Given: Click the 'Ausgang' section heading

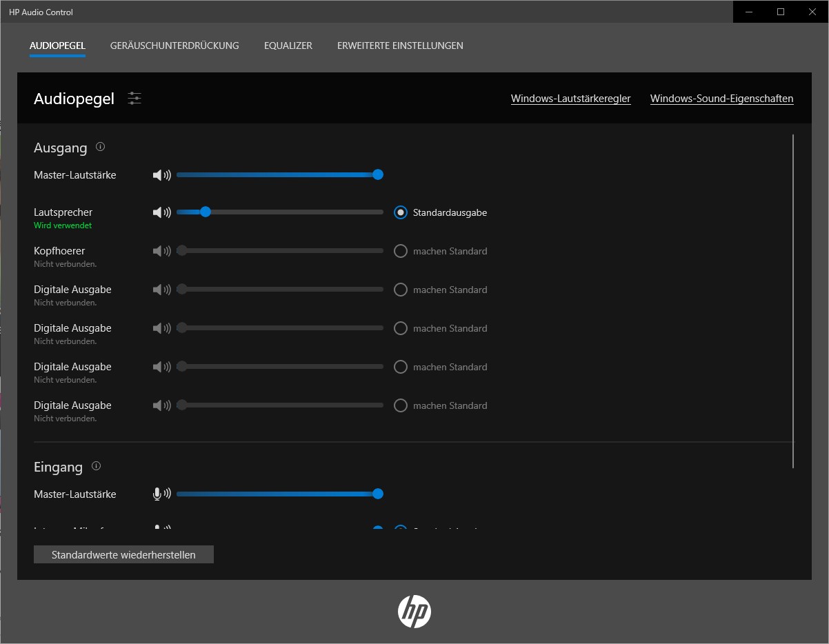Looking at the screenshot, I should point(61,148).
